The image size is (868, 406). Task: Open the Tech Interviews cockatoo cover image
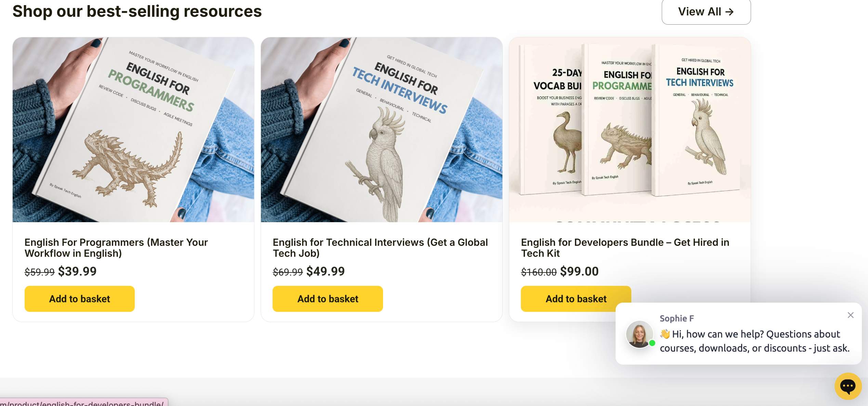point(381,130)
